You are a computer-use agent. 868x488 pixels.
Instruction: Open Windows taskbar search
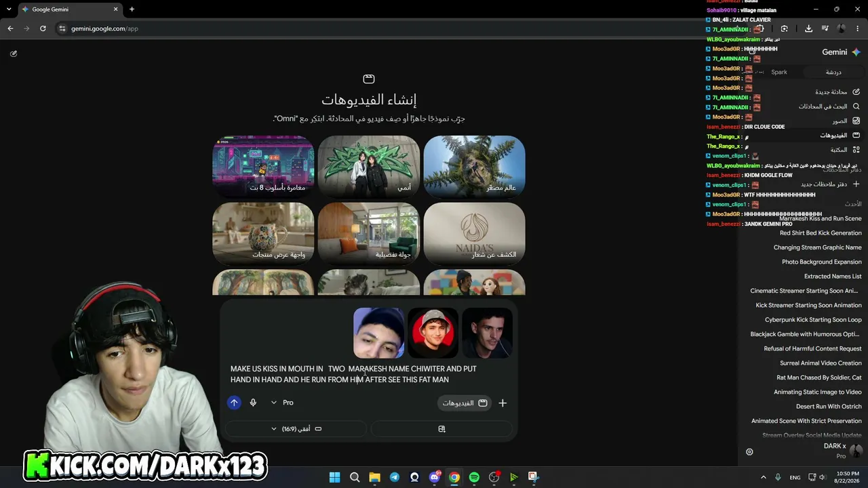click(x=355, y=477)
